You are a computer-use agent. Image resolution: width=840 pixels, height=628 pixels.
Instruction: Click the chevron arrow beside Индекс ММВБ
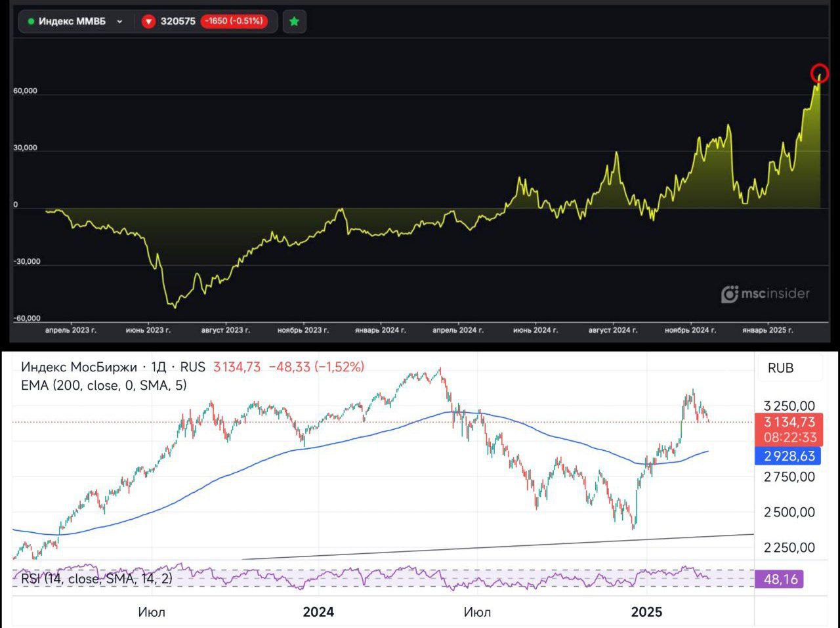[x=119, y=22]
